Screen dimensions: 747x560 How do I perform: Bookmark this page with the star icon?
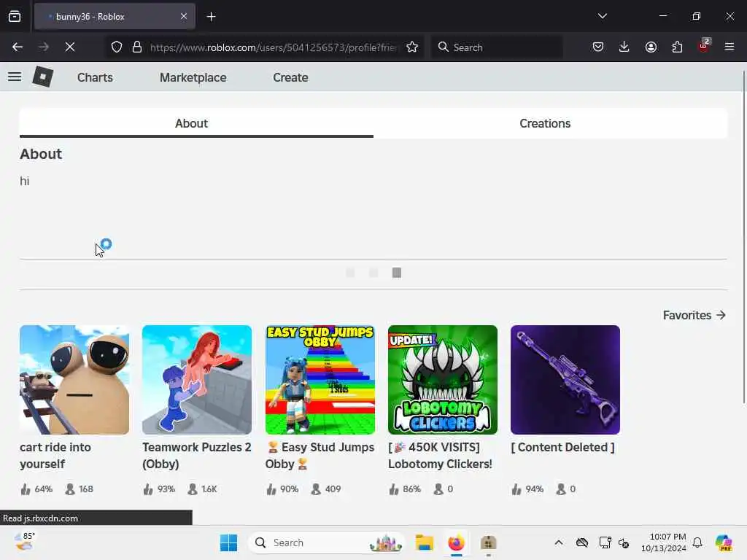click(x=412, y=47)
